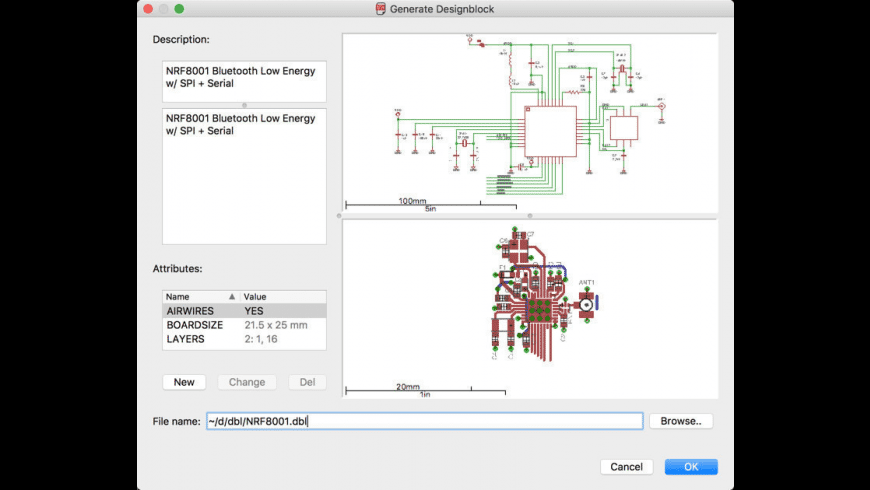Select the AIRWIRES attribute row
The image size is (870, 490).
click(x=244, y=311)
